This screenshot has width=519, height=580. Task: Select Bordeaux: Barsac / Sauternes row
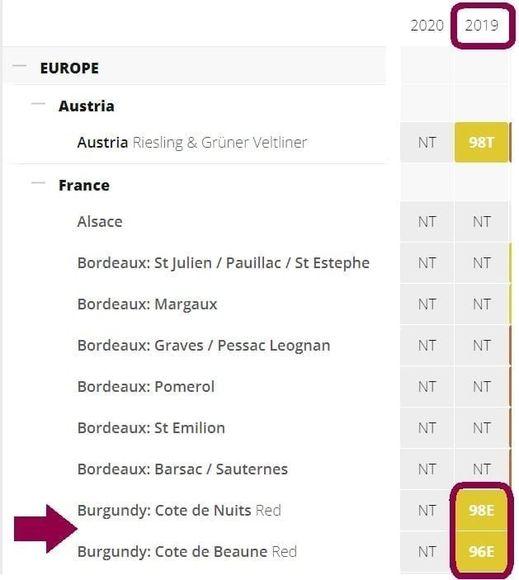(182, 469)
